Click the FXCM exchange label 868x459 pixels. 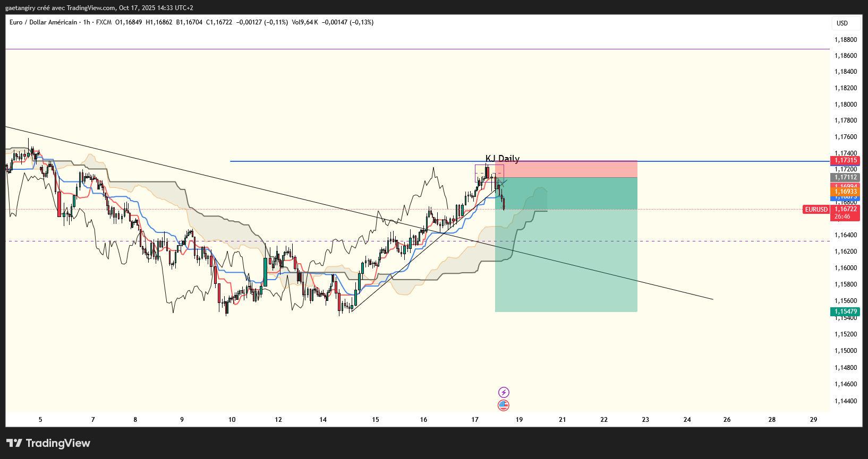pyautogui.click(x=104, y=22)
